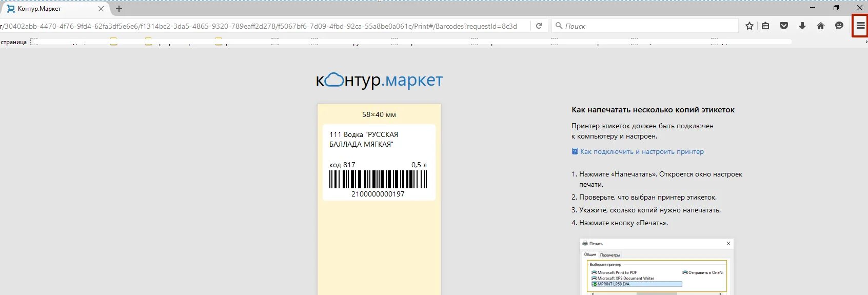Open the Firefox hamburger menu
This screenshot has width=868, height=295.
[860, 26]
